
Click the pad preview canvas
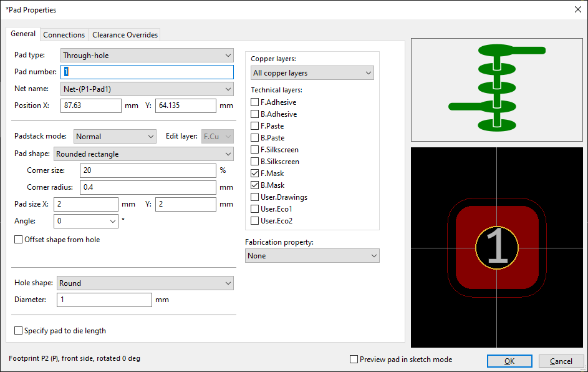pyautogui.click(x=497, y=247)
